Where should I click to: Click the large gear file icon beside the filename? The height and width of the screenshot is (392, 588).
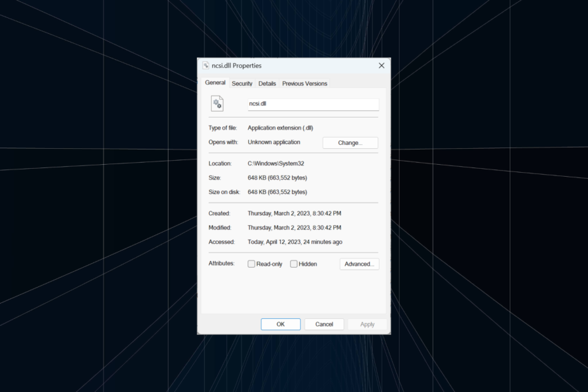[217, 104]
